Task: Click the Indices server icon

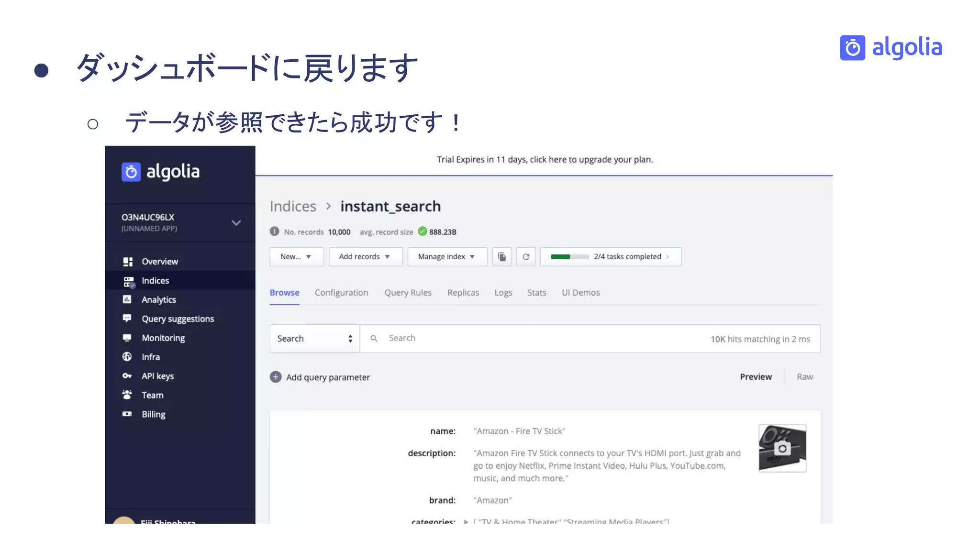Action: pos(129,282)
